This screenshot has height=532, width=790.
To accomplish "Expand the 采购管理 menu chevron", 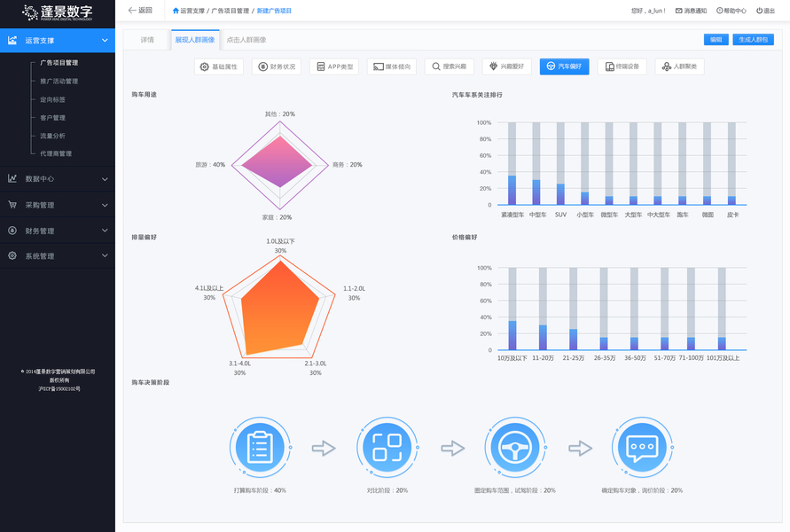I will [x=105, y=205].
